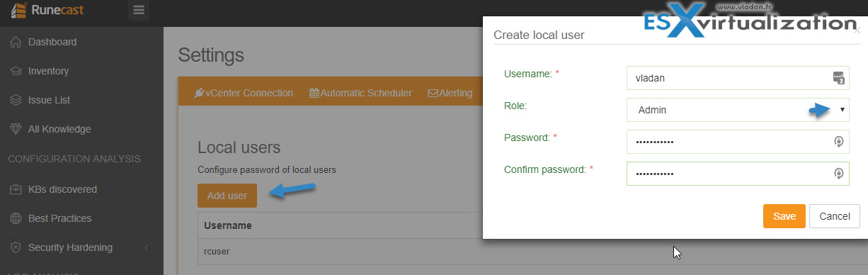
Task: Switch to Automatic Scheduler tab
Action: 361,93
